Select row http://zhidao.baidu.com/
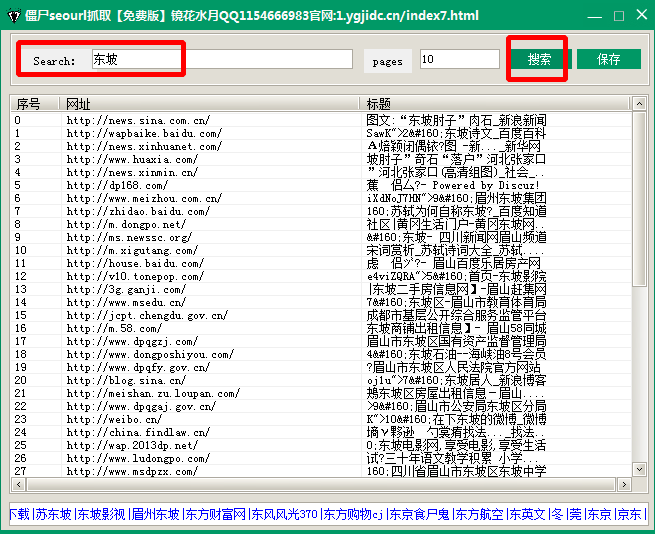 pos(321,211)
